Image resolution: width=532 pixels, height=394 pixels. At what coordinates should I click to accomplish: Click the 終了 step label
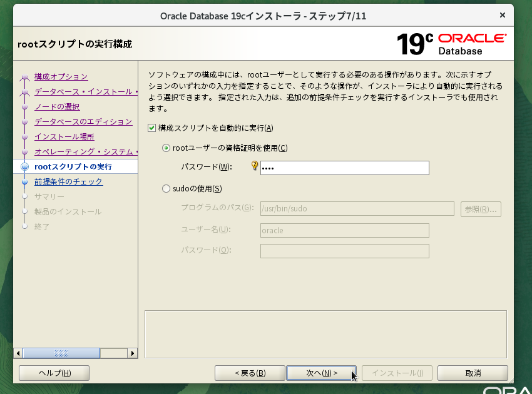[x=42, y=226]
